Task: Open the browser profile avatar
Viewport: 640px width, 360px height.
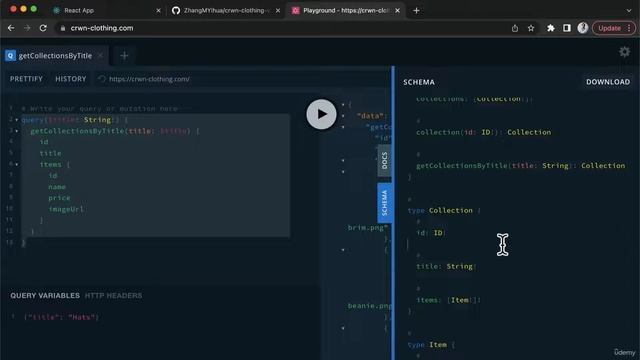Action: click(583, 28)
